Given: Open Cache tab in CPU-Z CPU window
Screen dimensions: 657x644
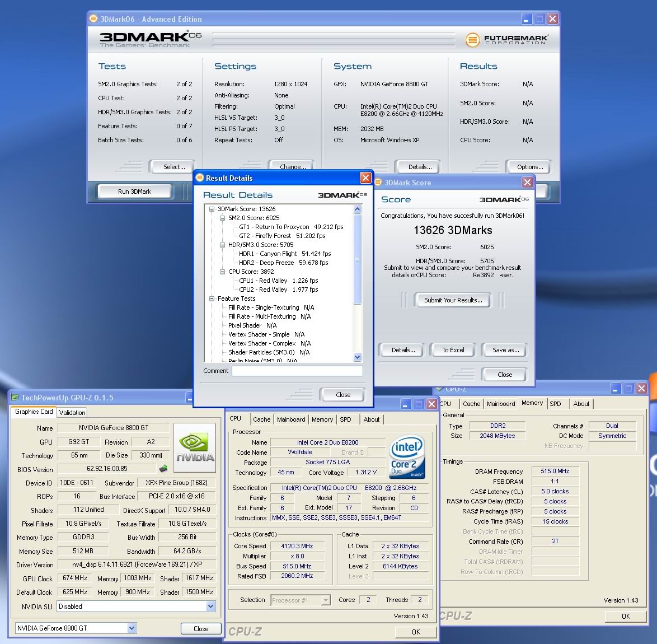Looking at the screenshot, I should (262, 419).
